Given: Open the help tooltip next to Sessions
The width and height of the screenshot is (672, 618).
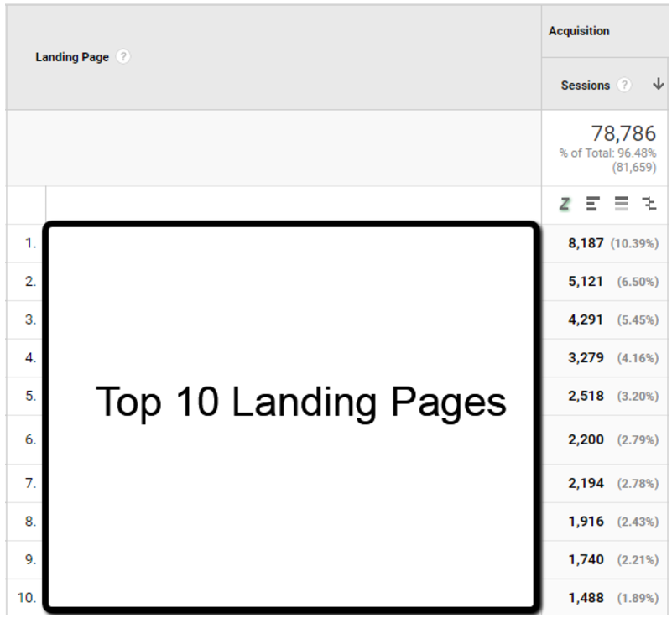Looking at the screenshot, I should click(x=624, y=85).
